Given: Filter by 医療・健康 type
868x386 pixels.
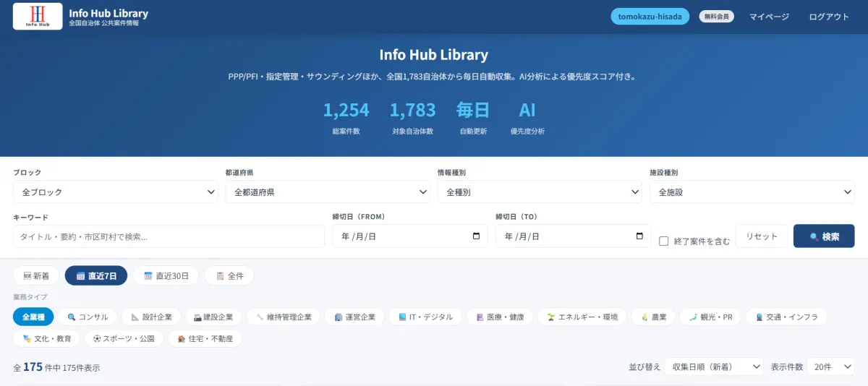Looking at the screenshot, I should click(500, 317).
